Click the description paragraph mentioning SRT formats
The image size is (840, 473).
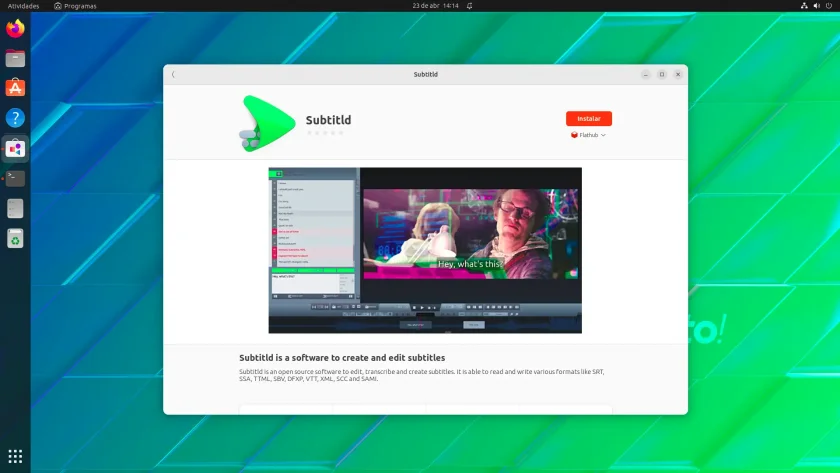(x=422, y=375)
